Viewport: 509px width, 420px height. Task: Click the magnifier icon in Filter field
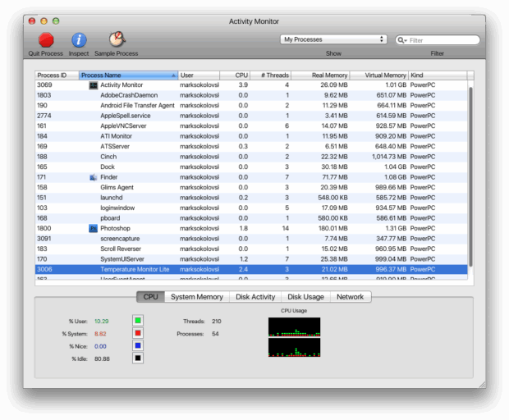(x=402, y=39)
